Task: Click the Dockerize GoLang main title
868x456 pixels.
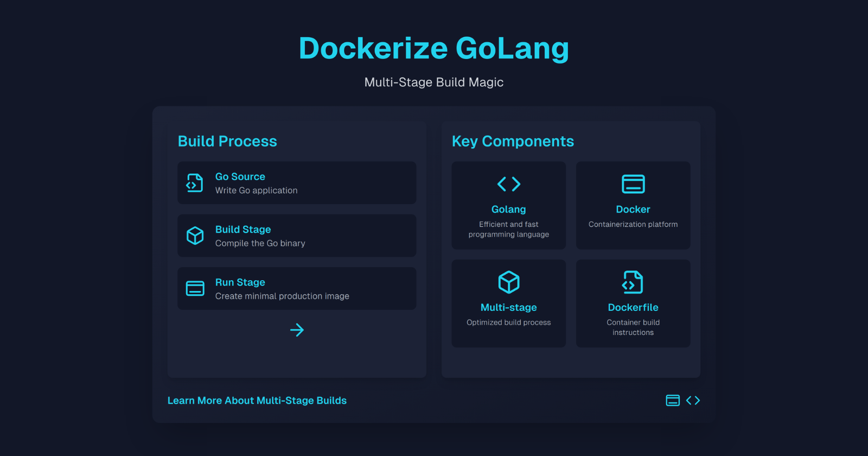Action: tap(434, 48)
